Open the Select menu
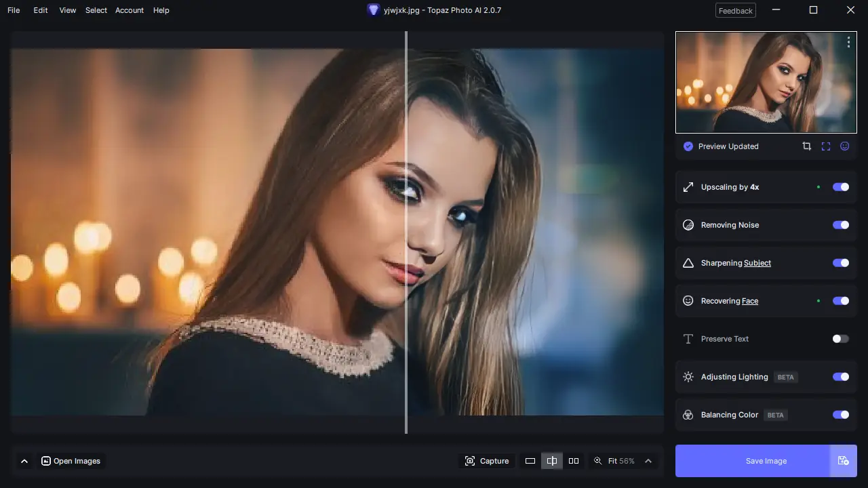The width and height of the screenshot is (868, 488). 96,10
